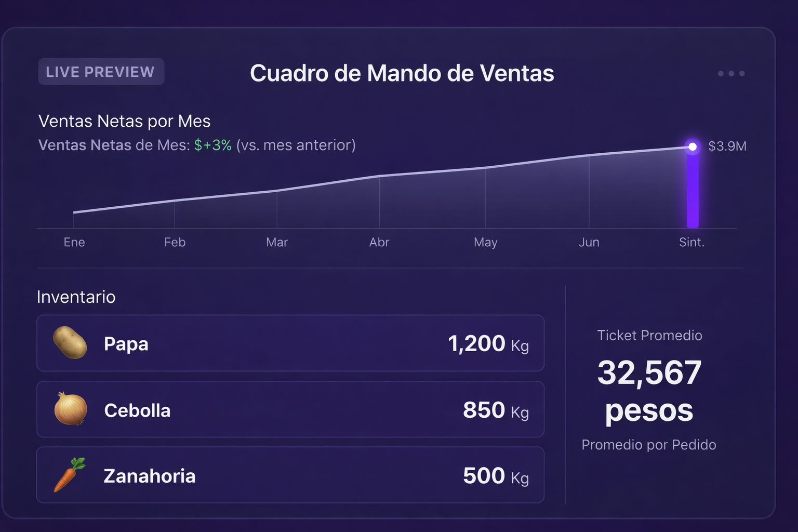Select the Ene month label
The image size is (798, 532).
[x=74, y=242]
